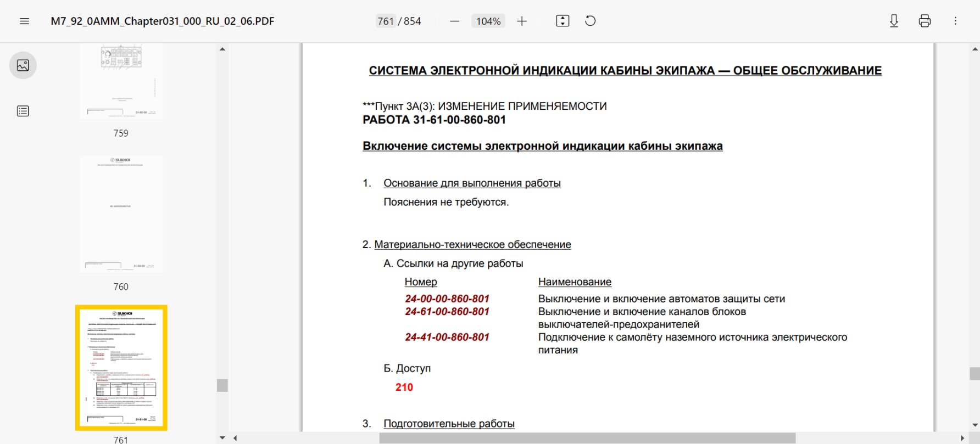The width and height of the screenshot is (980, 444).
Task: Click the thumbnail panel scroll up arrow
Action: point(222,49)
